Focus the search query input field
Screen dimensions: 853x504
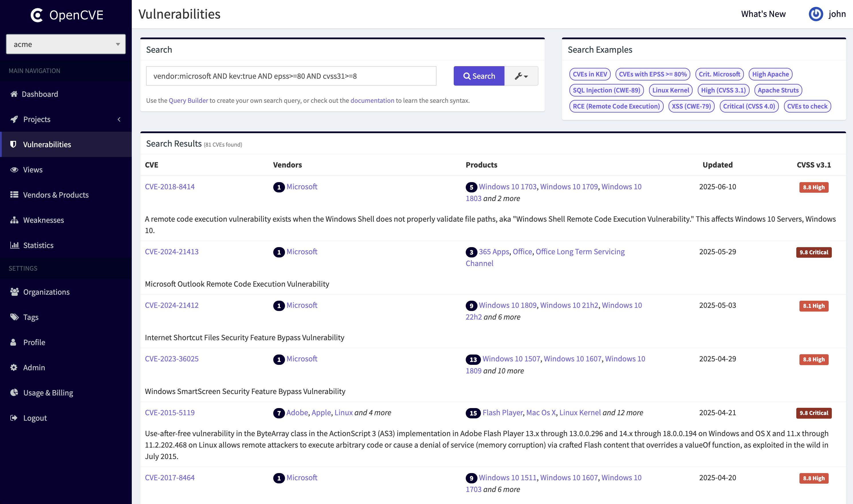(291, 76)
